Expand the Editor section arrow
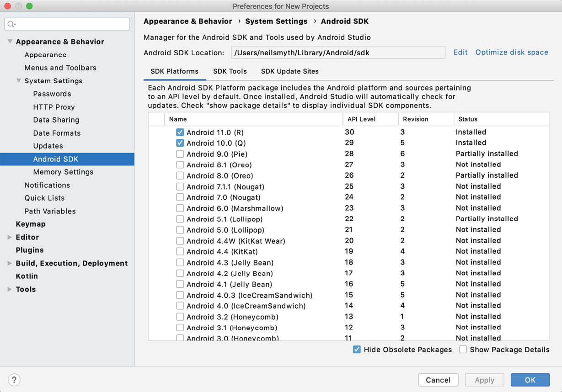This screenshot has width=562, height=392. (10, 237)
